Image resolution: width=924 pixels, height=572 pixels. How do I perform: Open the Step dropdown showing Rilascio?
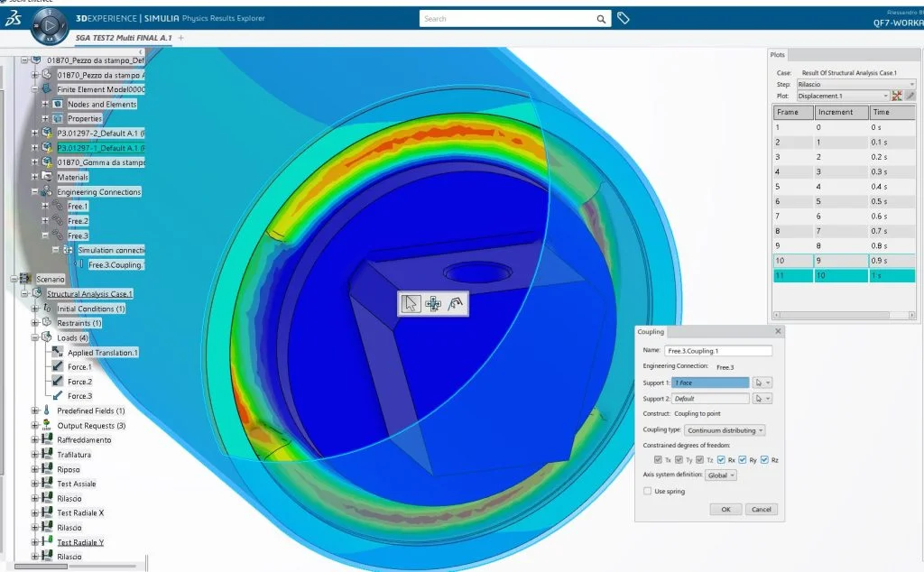843,84
